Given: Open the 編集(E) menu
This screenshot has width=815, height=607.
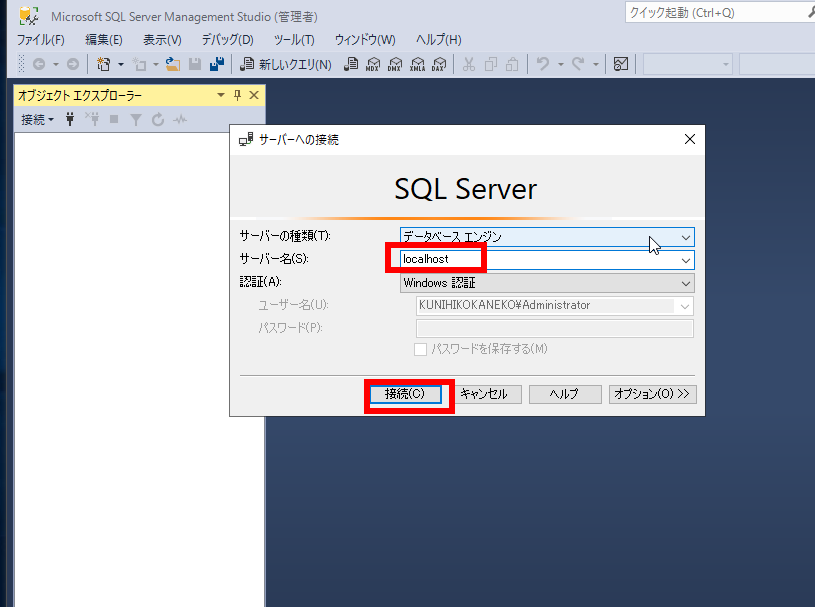Looking at the screenshot, I should (104, 39).
